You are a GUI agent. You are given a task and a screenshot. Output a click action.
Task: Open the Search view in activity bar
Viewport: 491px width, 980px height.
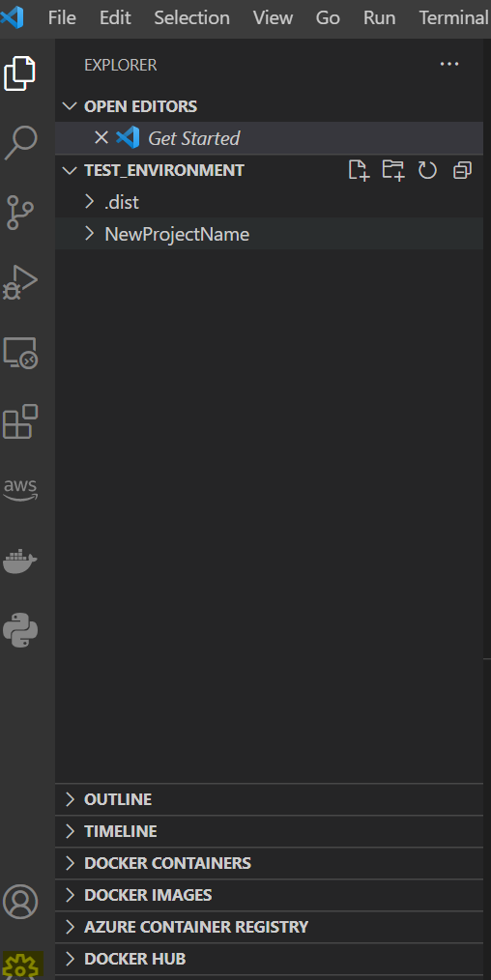pyautogui.click(x=20, y=142)
